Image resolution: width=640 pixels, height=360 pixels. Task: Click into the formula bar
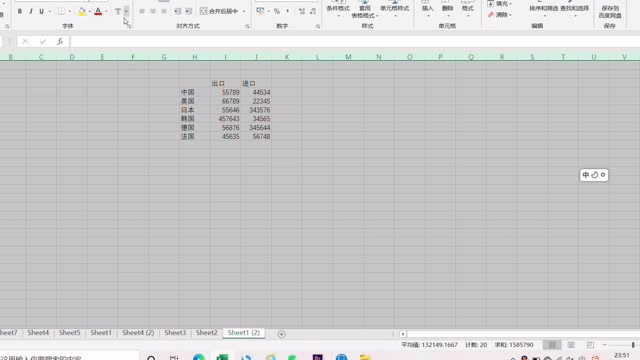[355, 42]
